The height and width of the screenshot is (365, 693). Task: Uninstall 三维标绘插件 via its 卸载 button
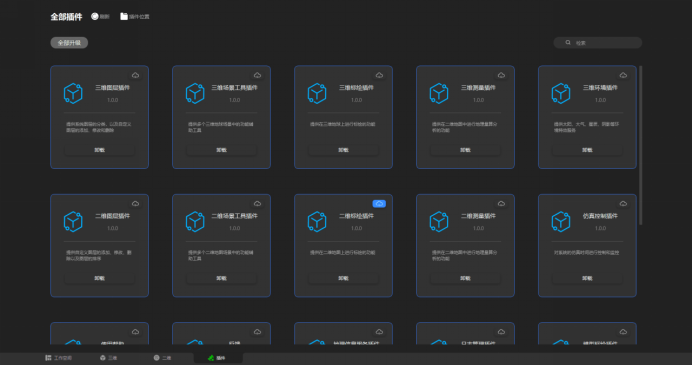[343, 150]
